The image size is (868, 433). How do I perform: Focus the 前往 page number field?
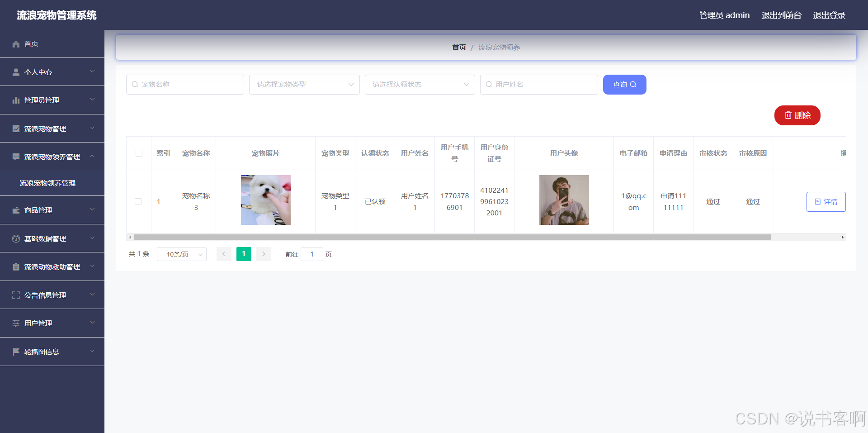tap(312, 254)
